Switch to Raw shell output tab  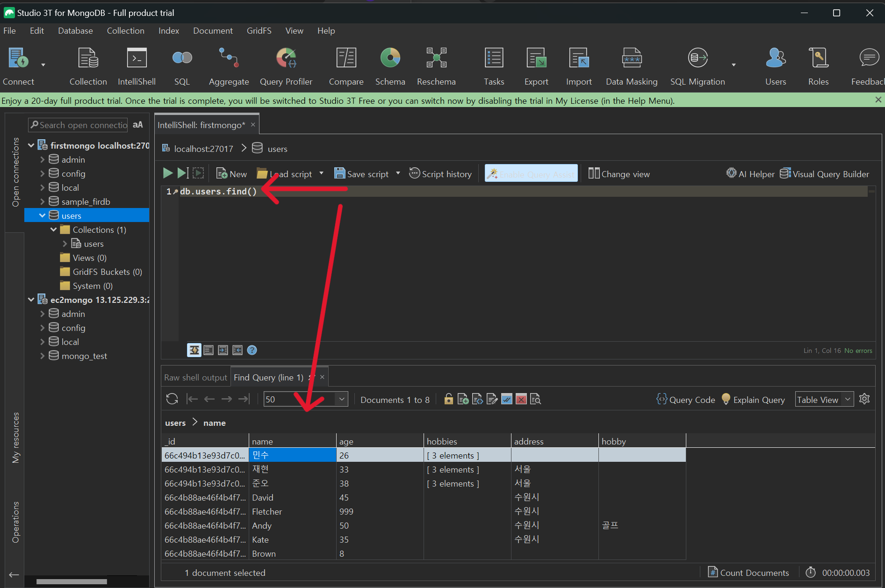coord(195,377)
